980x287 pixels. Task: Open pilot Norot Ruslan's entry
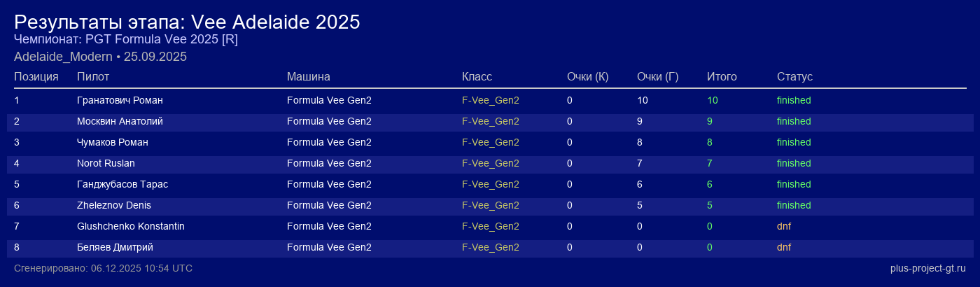[106, 163]
